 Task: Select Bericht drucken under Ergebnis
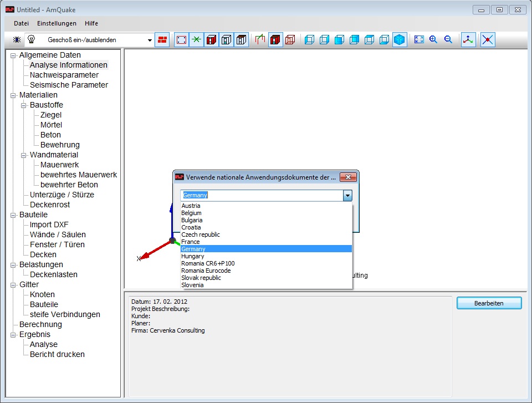click(57, 354)
